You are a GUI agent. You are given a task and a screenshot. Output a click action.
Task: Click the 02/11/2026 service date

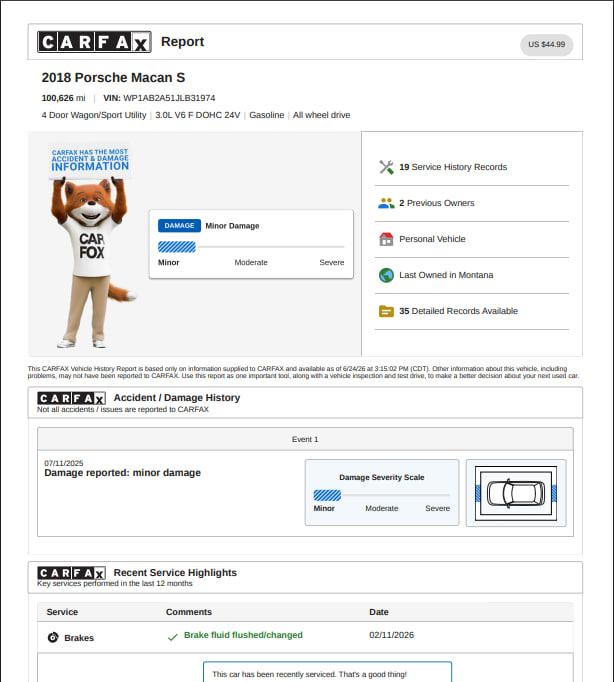[391, 635]
